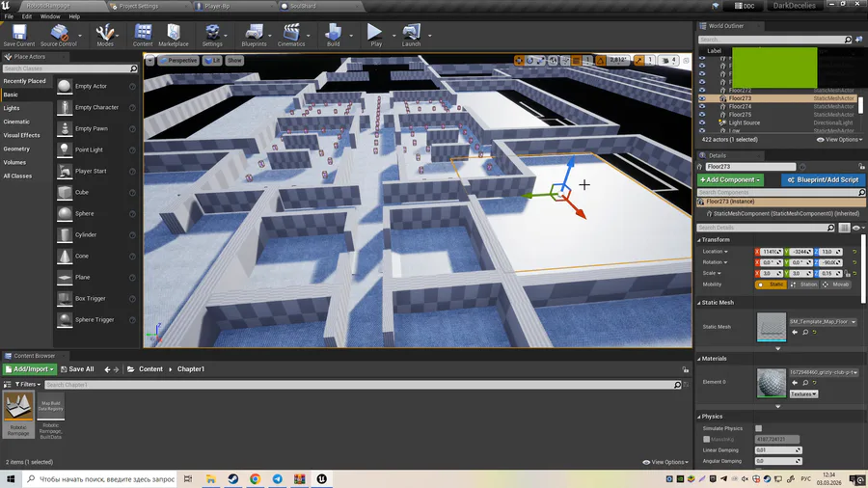Set Mobility to Movable

pyautogui.click(x=836, y=285)
